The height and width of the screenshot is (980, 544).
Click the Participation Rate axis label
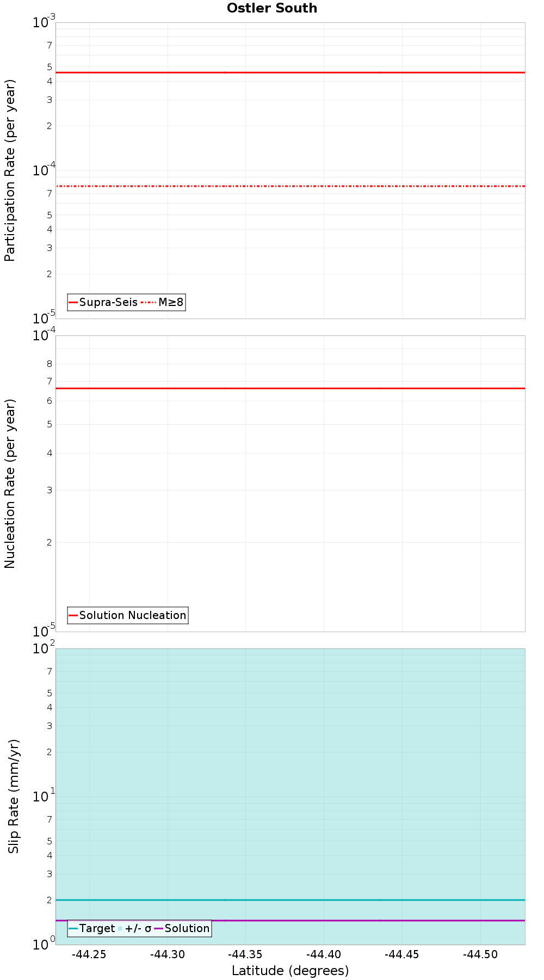(x=10, y=170)
